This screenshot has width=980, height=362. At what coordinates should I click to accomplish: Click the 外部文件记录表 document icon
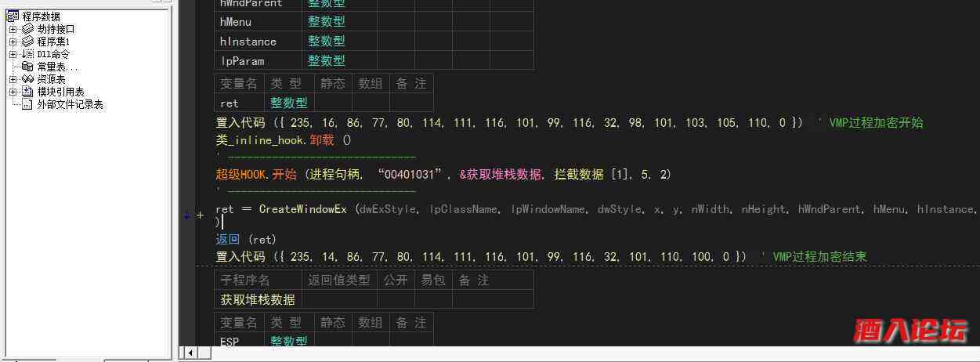pos(28,104)
